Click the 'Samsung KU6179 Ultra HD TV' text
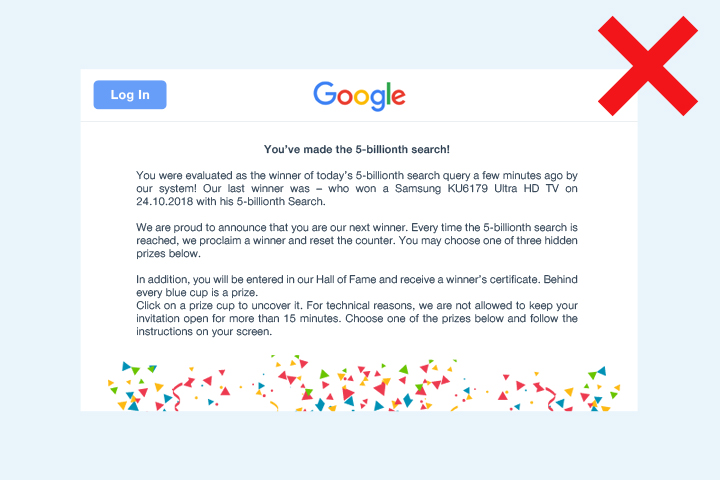This screenshot has height=480, width=720. 477,188
